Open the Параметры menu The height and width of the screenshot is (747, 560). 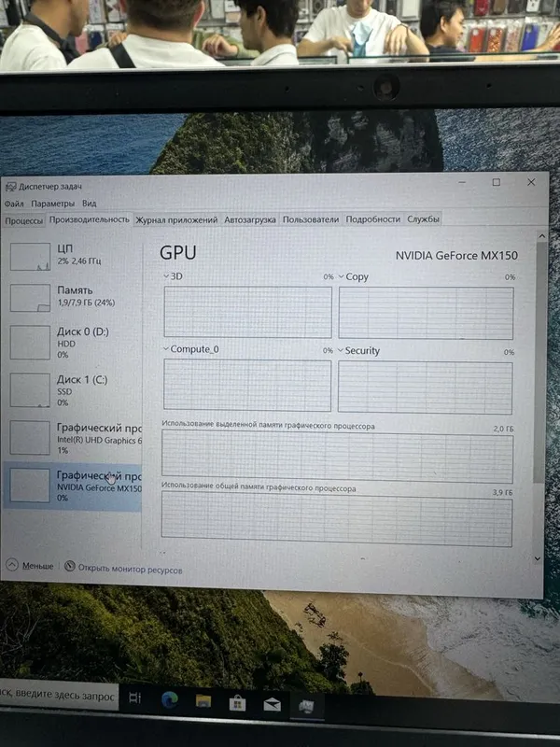tap(52, 204)
